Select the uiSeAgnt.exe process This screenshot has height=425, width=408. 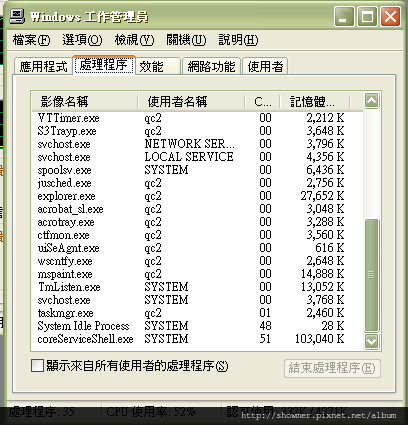tap(197, 248)
